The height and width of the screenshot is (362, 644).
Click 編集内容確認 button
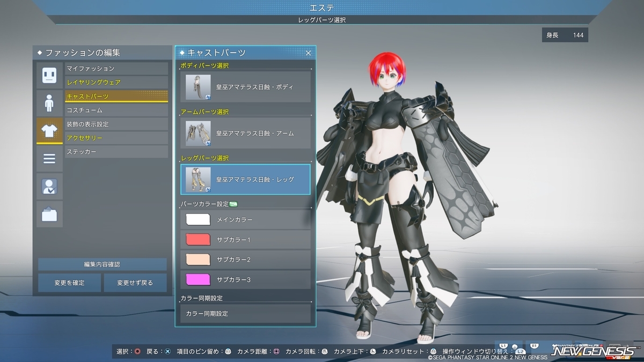[102, 264]
